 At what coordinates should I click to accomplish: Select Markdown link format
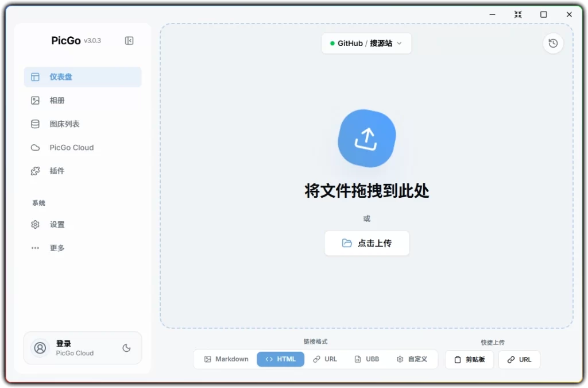[226, 359]
